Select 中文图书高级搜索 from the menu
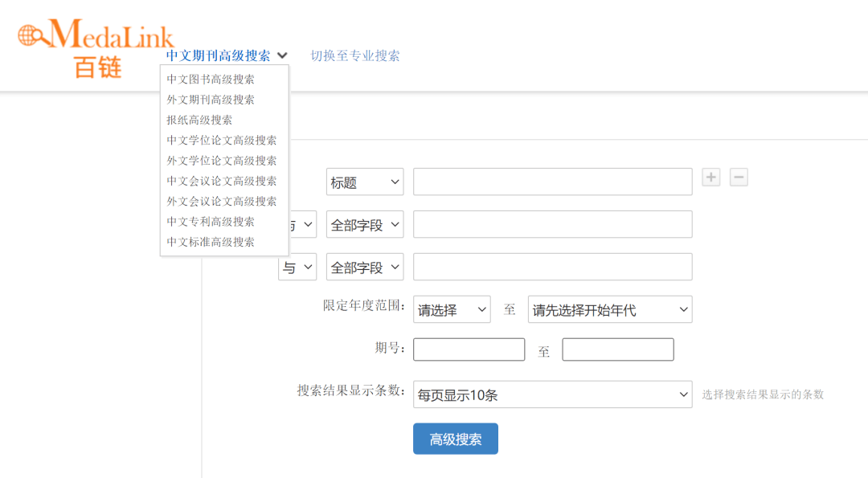 [211, 79]
